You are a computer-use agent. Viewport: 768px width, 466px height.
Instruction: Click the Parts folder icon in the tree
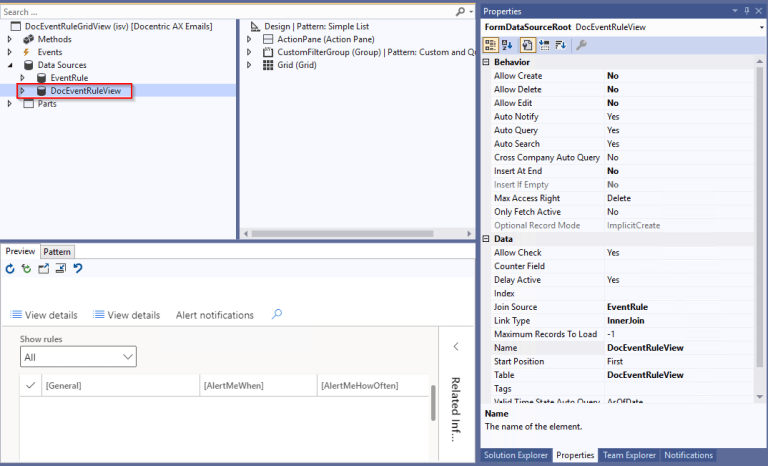29,103
